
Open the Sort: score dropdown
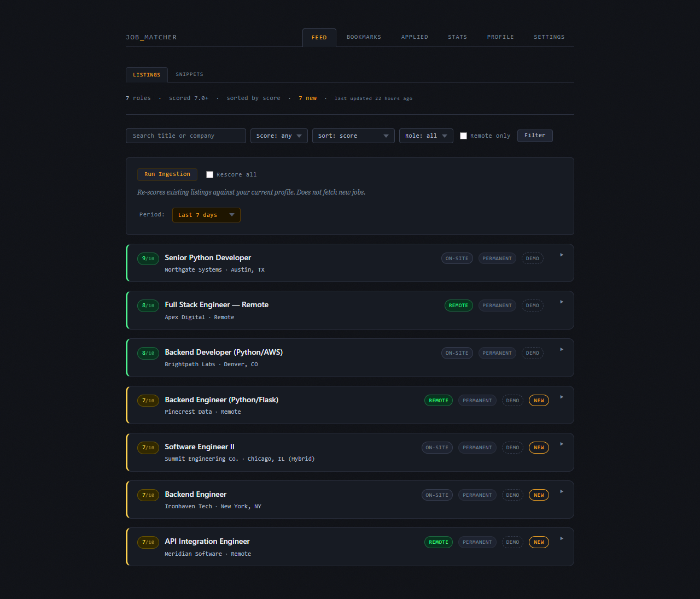(353, 136)
